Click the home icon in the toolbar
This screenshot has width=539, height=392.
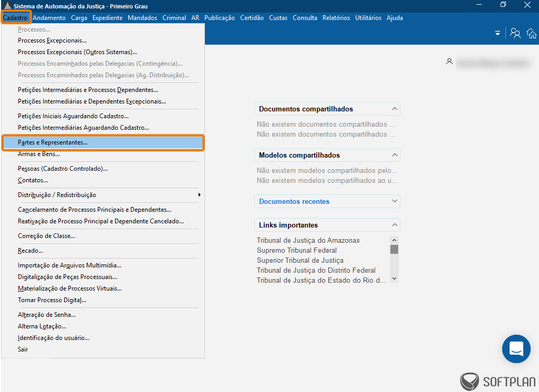pos(532,34)
